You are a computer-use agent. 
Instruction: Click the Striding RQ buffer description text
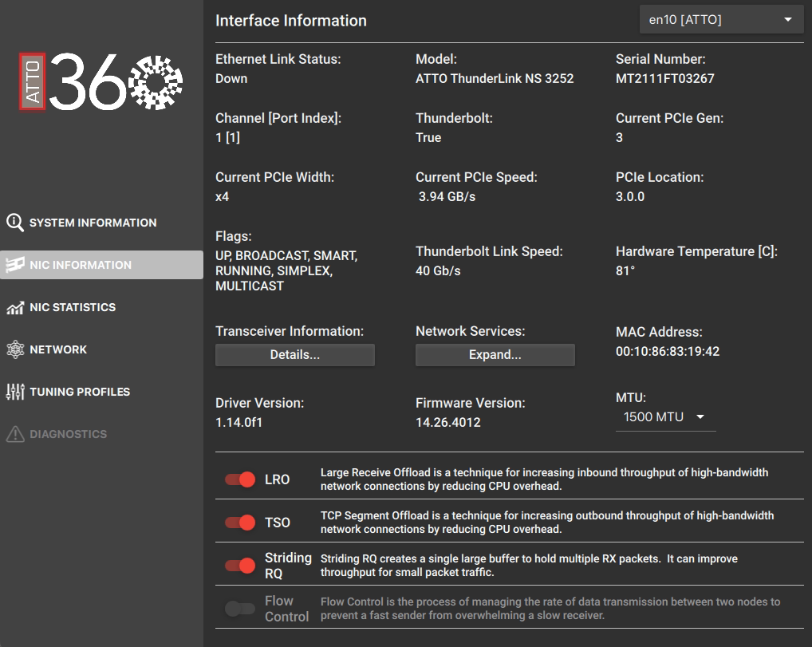click(530, 565)
